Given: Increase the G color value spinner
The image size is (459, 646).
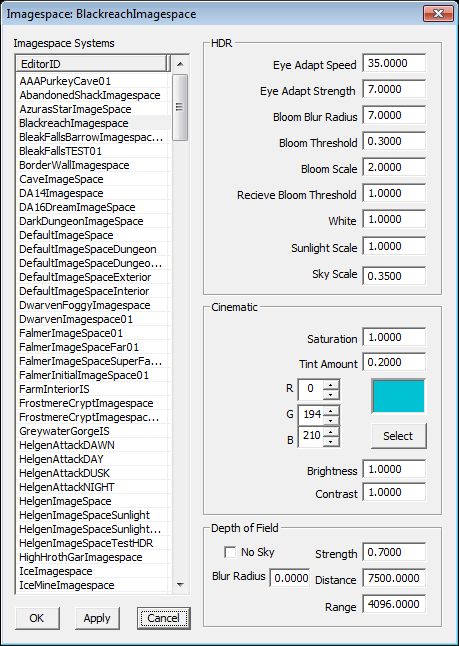Looking at the screenshot, I should click(x=331, y=410).
